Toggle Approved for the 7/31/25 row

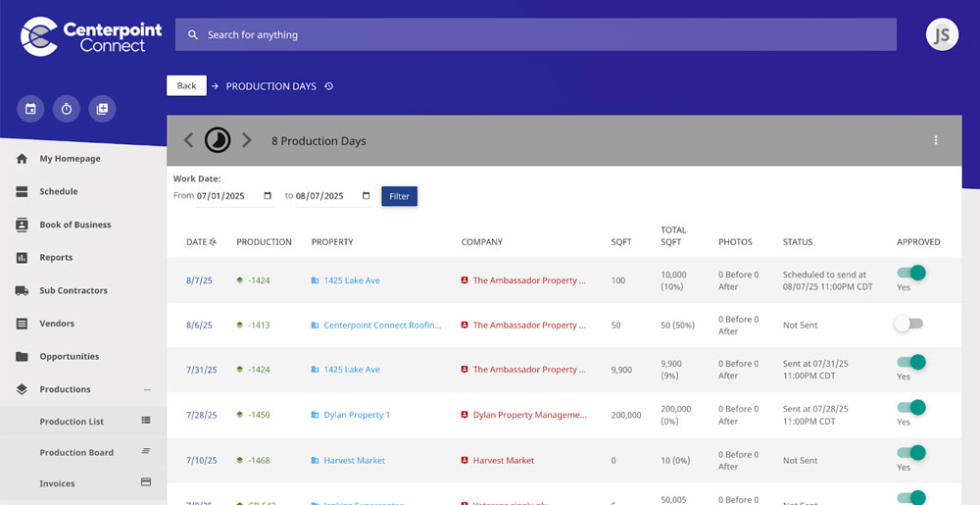tap(910, 362)
